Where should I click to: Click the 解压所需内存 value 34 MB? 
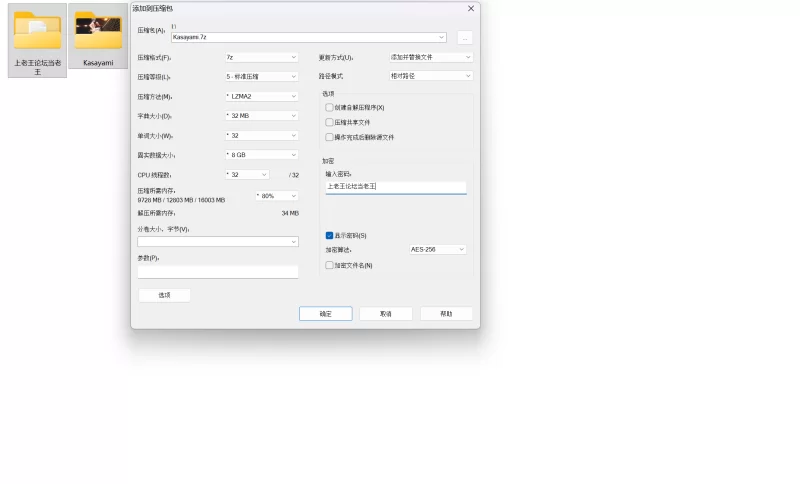(x=290, y=213)
